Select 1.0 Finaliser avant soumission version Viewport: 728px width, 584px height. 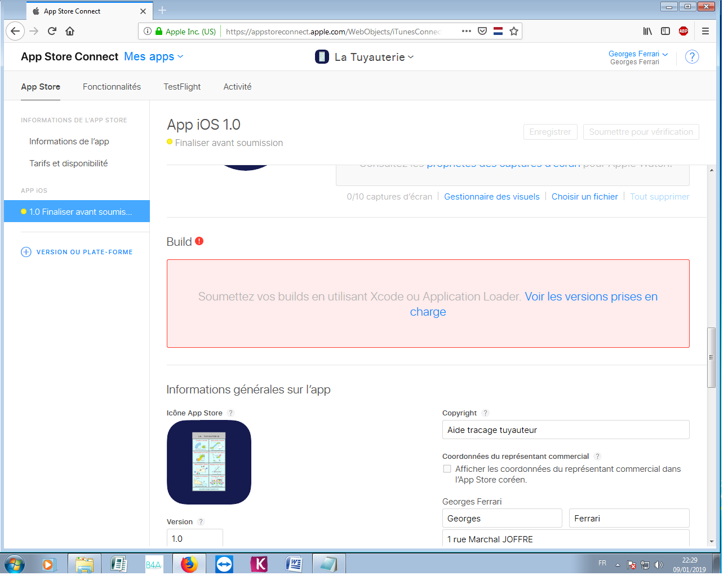(x=77, y=211)
